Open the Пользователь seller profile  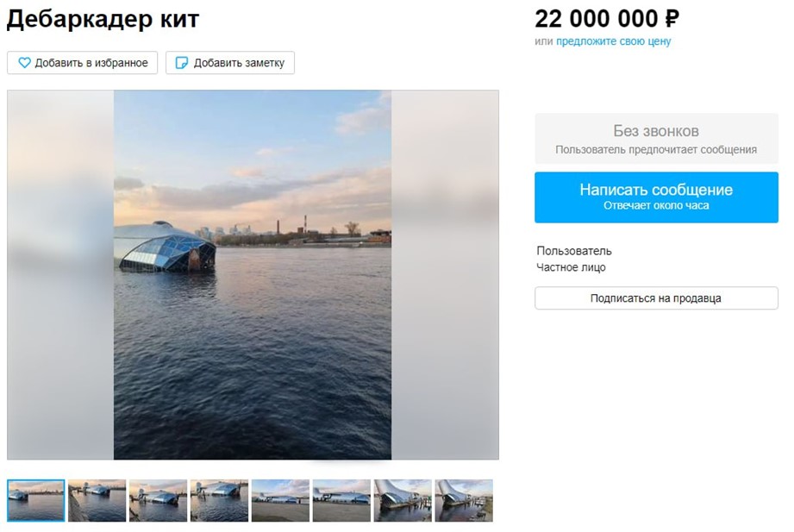click(x=574, y=251)
